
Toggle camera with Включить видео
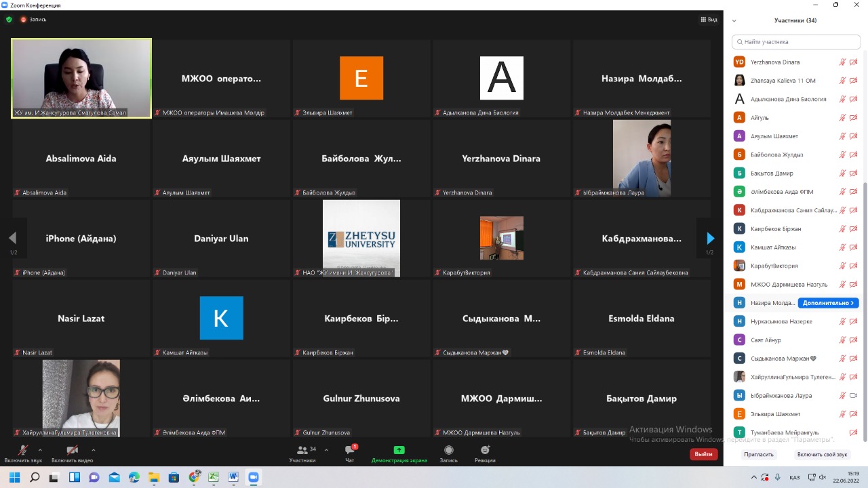(72, 451)
